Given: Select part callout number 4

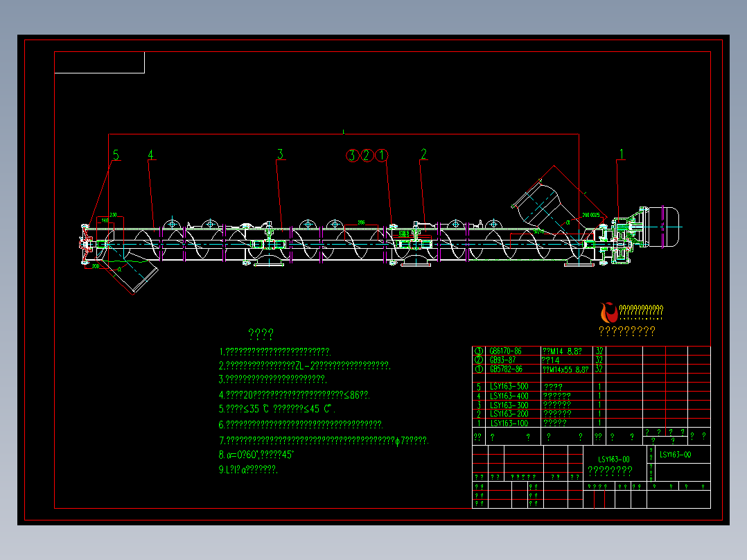Looking at the screenshot, I should click(x=150, y=155).
